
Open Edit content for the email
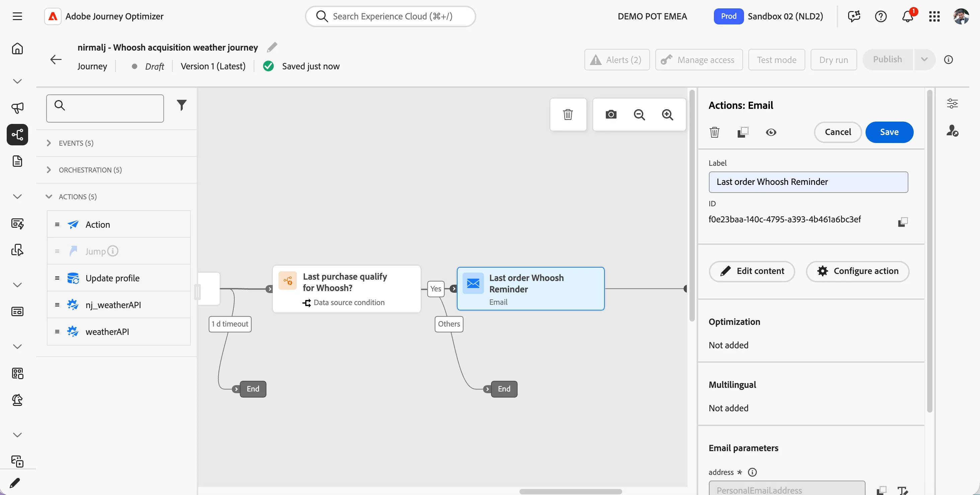click(x=752, y=271)
